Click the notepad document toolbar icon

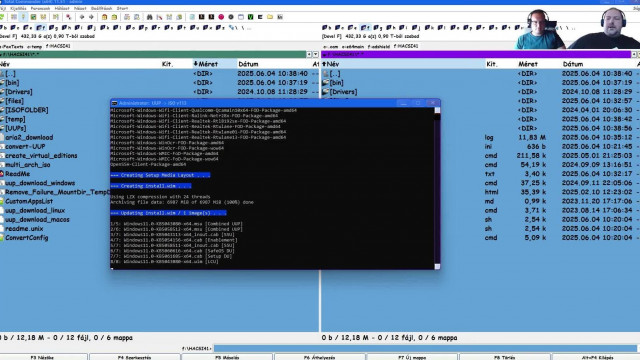pos(192,17)
